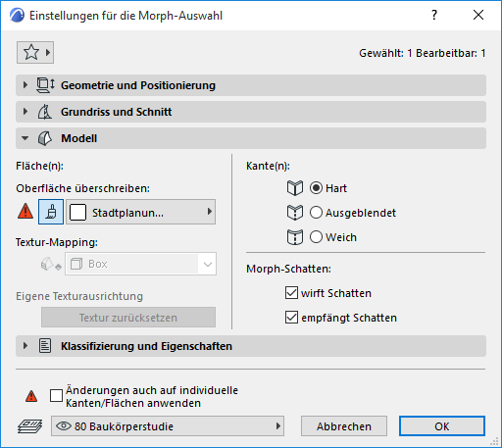Click the red warning icon beside the surface override
The height and width of the screenshot is (448, 502).
click(x=25, y=211)
